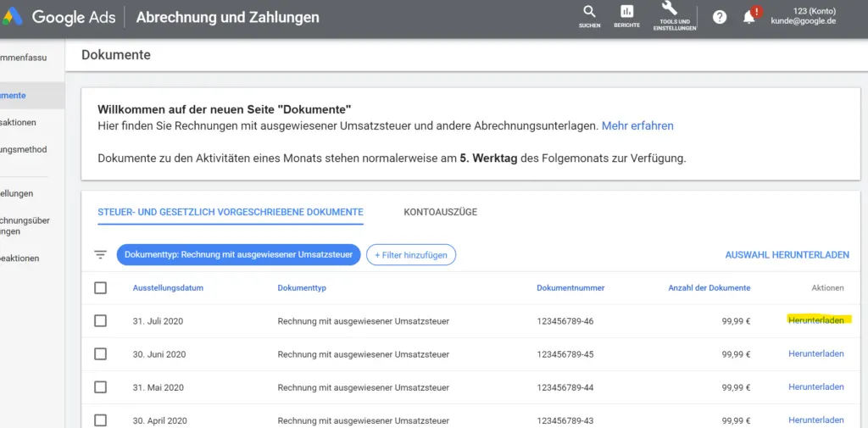This screenshot has width=868, height=428.
Task: Click the Google Ads logo
Action: pos(59,17)
